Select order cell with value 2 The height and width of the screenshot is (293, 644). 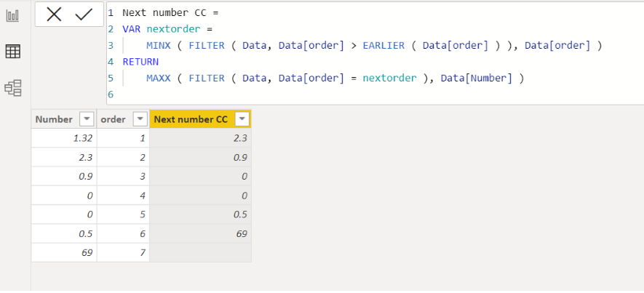tap(123, 157)
